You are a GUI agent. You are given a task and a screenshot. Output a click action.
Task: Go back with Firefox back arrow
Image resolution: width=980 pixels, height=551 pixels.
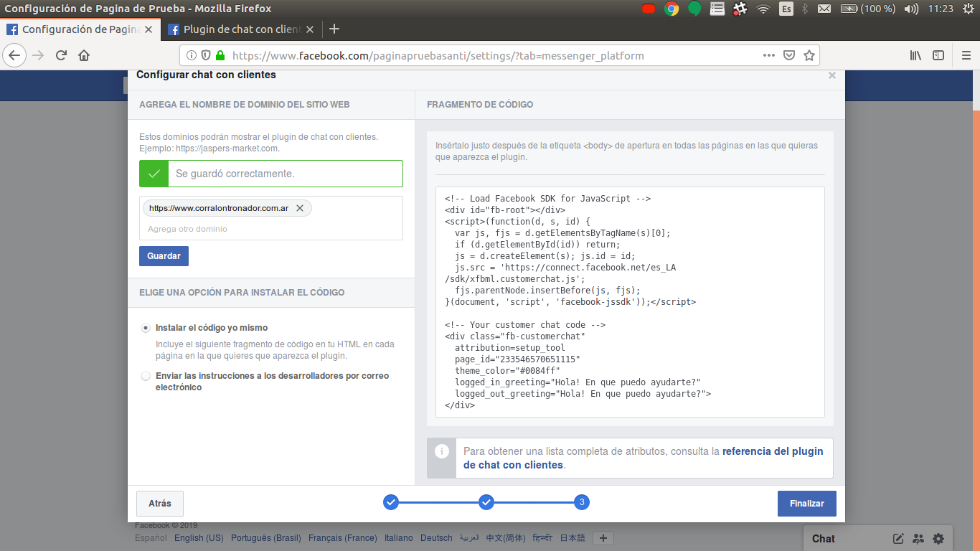pyautogui.click(x=15, y=55)
